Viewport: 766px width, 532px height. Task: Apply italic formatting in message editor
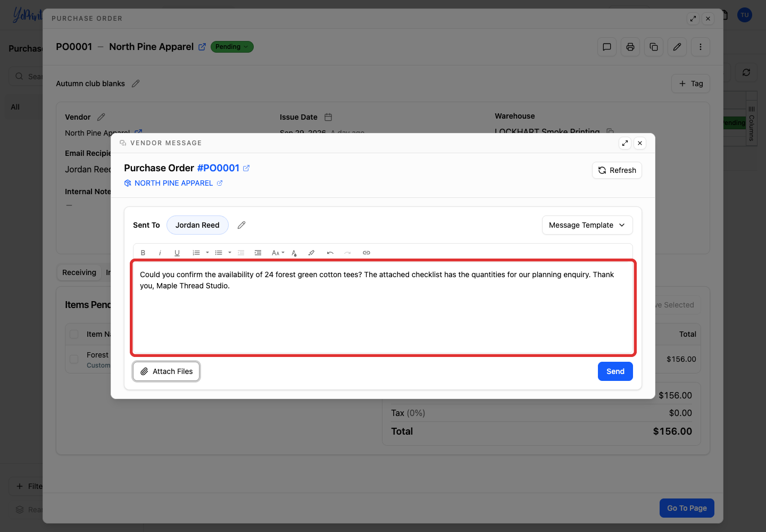click(x=160, y=253)
